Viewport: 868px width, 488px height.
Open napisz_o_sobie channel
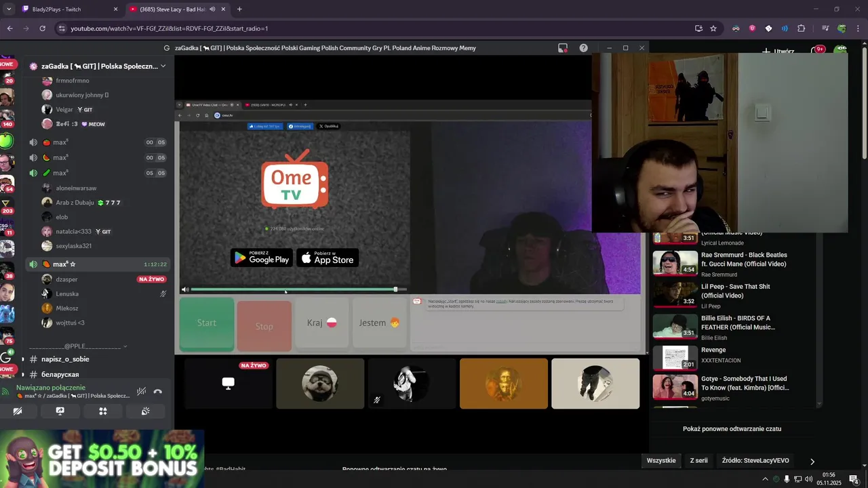click(x=65, y=359)
